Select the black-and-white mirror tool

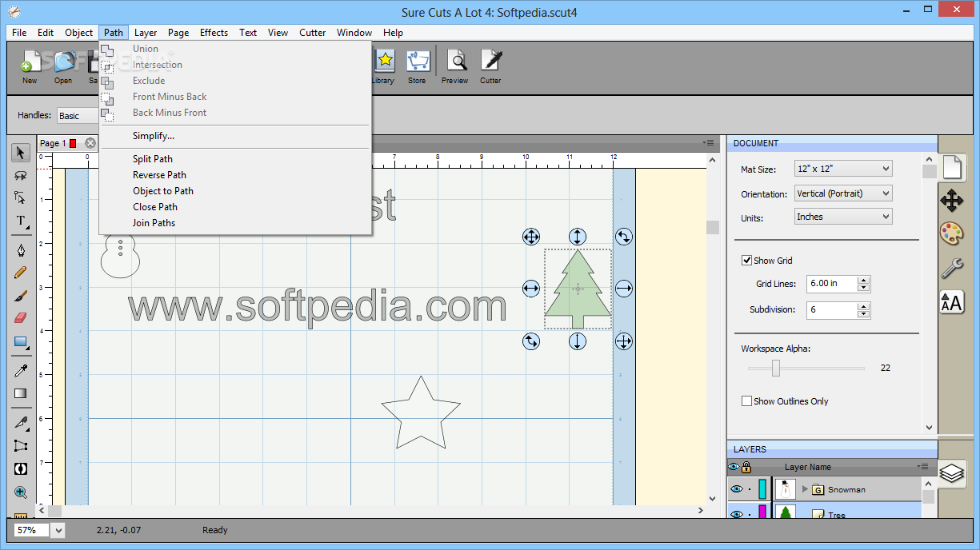coord(21,469)
